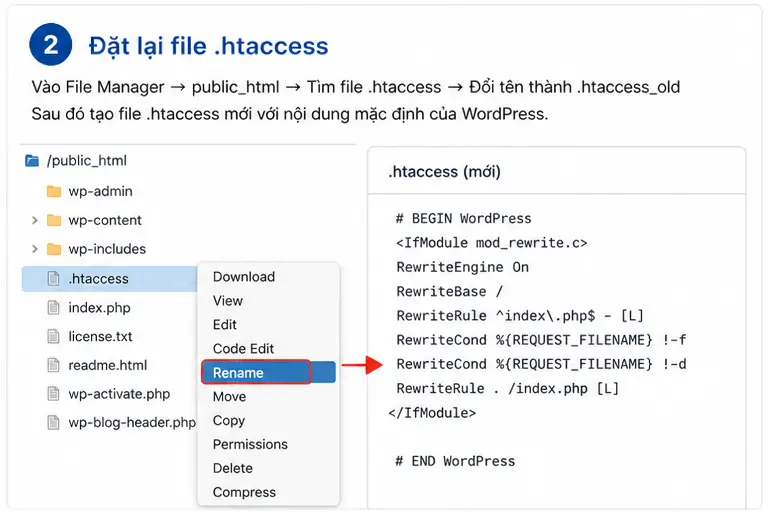Click the "# END WordPress" code line
This screenshot has width=768, height=512.
click(x=455, y=462)
